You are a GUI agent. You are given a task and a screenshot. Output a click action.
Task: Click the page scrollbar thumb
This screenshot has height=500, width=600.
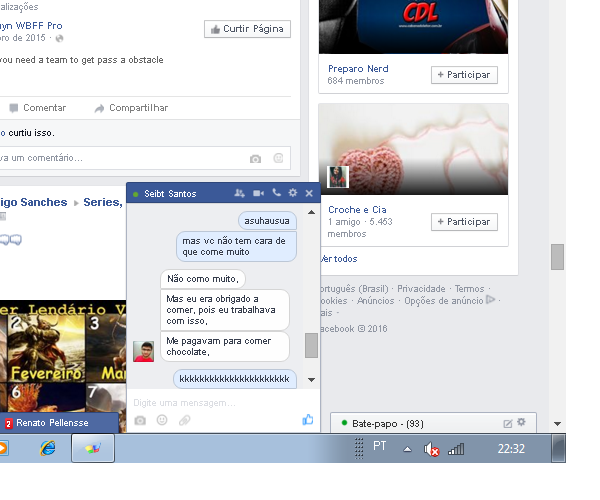pos(557,257)
